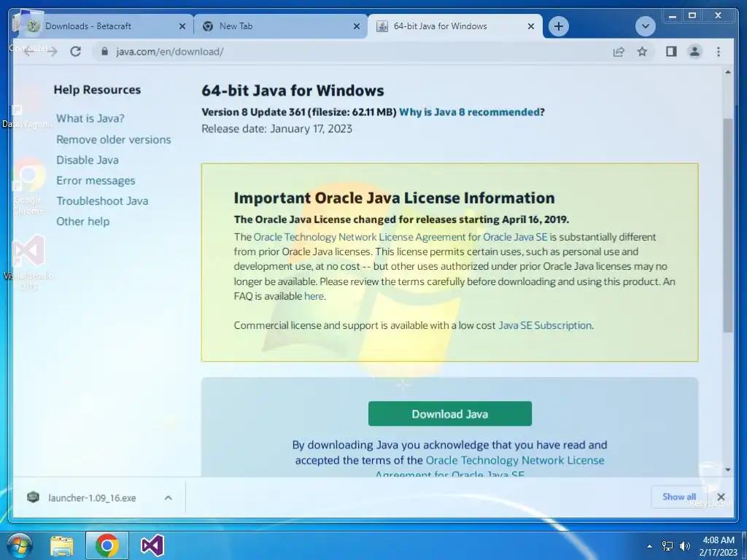Open Error messages link
747x560 pixels.
pyautogui.click(x=96, y=181)
